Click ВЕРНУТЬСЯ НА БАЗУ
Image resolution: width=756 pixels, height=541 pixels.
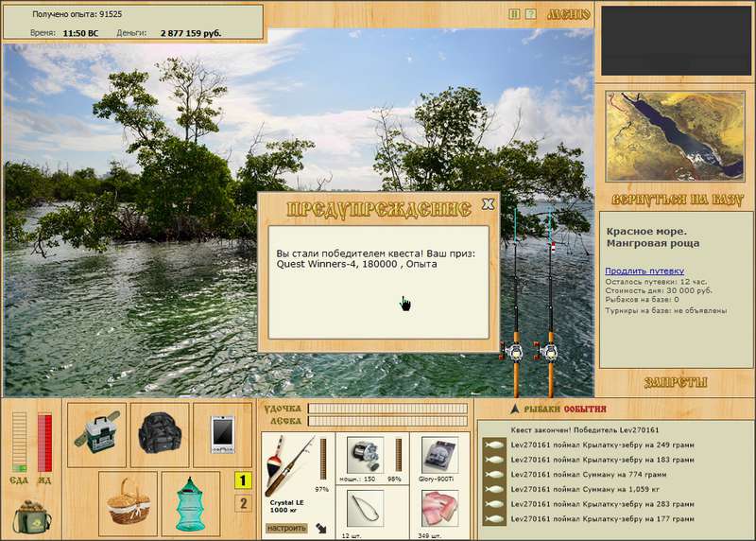678,200
